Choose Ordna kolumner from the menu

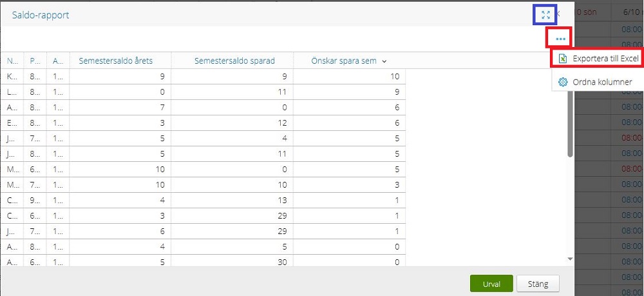click(x=602, y=82)
